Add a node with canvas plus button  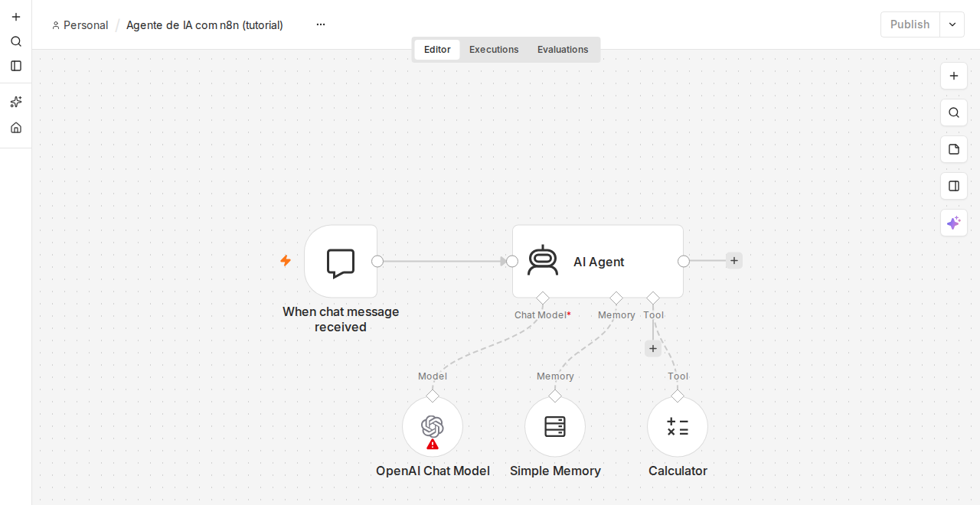[x=954, y=76]
